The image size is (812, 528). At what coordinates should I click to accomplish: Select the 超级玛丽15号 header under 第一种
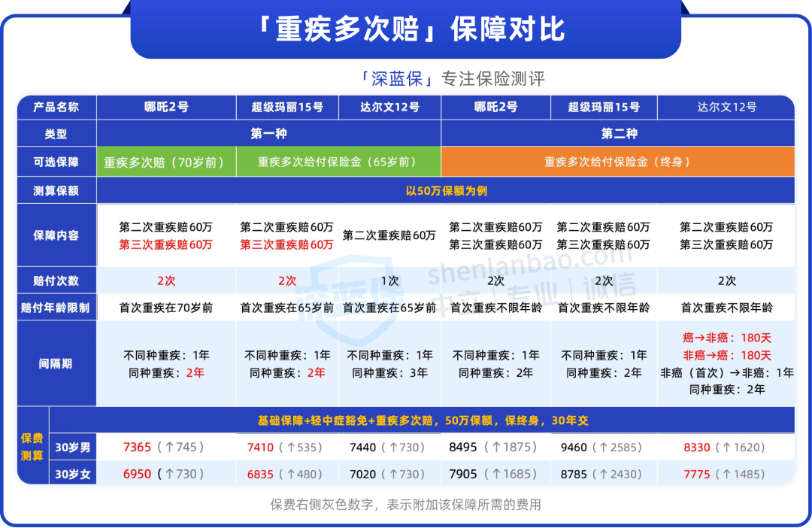288,108
